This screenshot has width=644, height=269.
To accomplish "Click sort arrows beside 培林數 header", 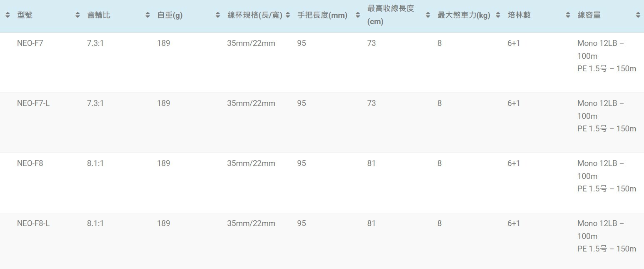I will (568, 15).
